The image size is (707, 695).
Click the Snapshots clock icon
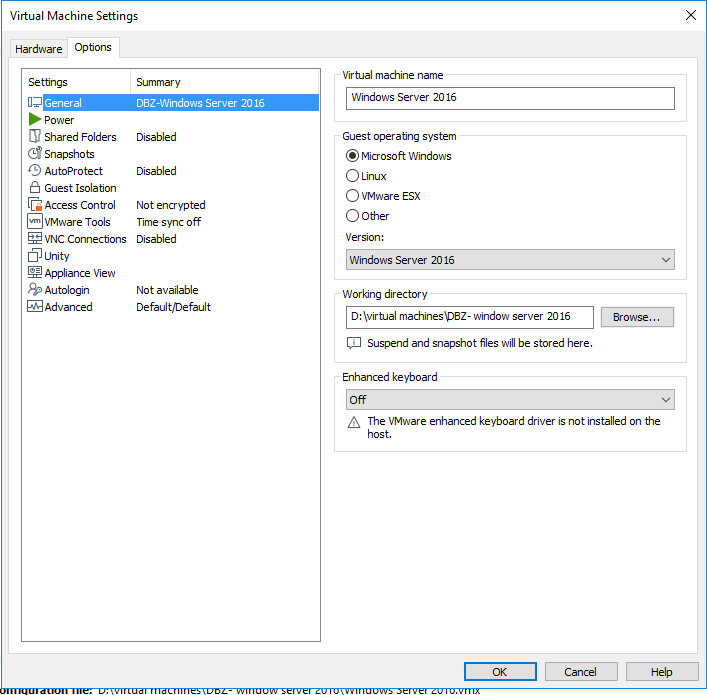coord(35,153)
